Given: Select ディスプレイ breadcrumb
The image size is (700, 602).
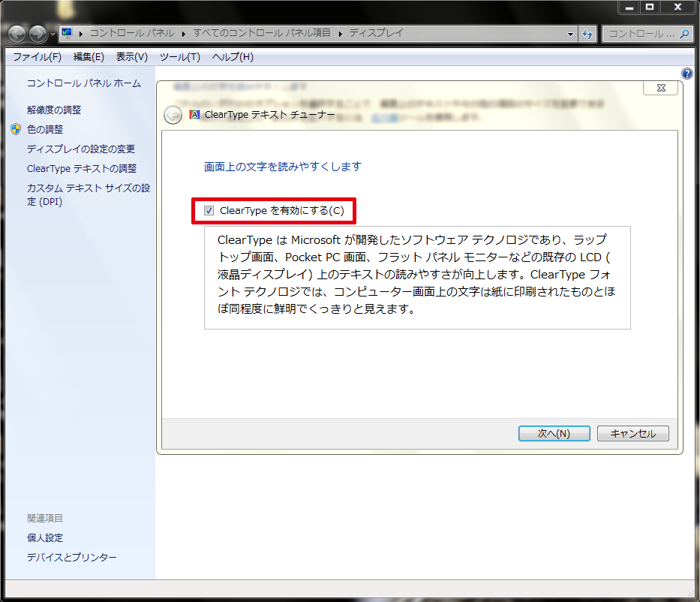Looking at the screenshot, I should click(376, 33).
